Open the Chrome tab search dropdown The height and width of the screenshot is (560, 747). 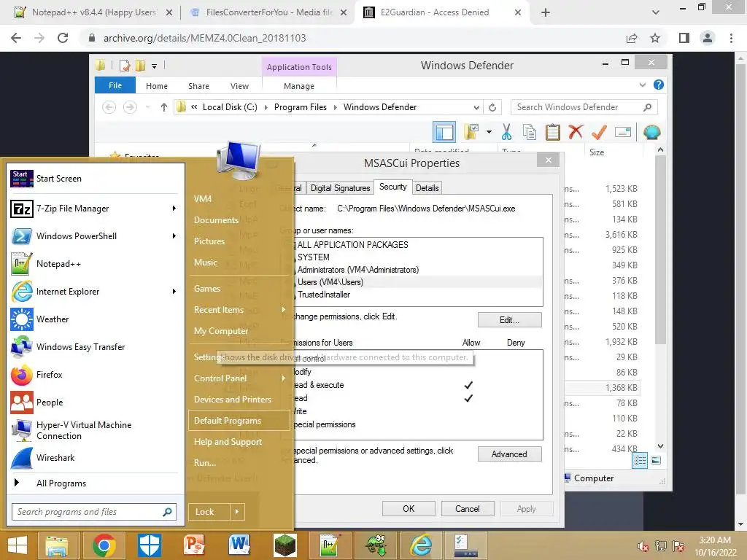point(656,12)
